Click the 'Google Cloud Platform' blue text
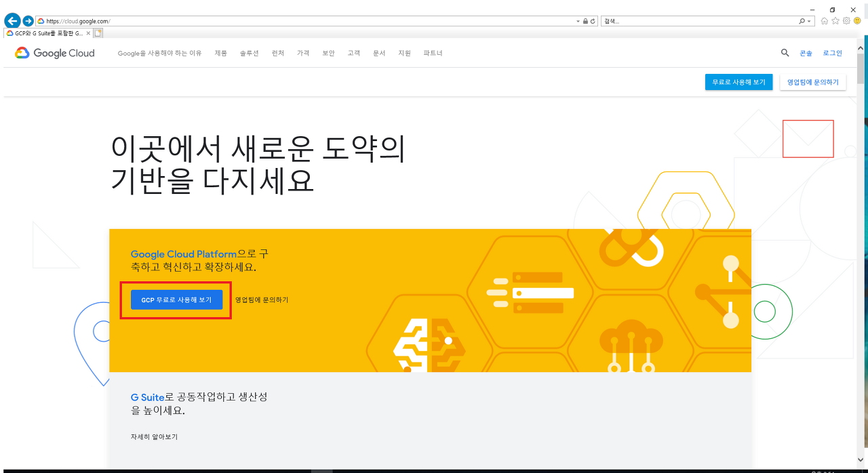The height and width of the screenshot is (473, 868). click(184, 254)
